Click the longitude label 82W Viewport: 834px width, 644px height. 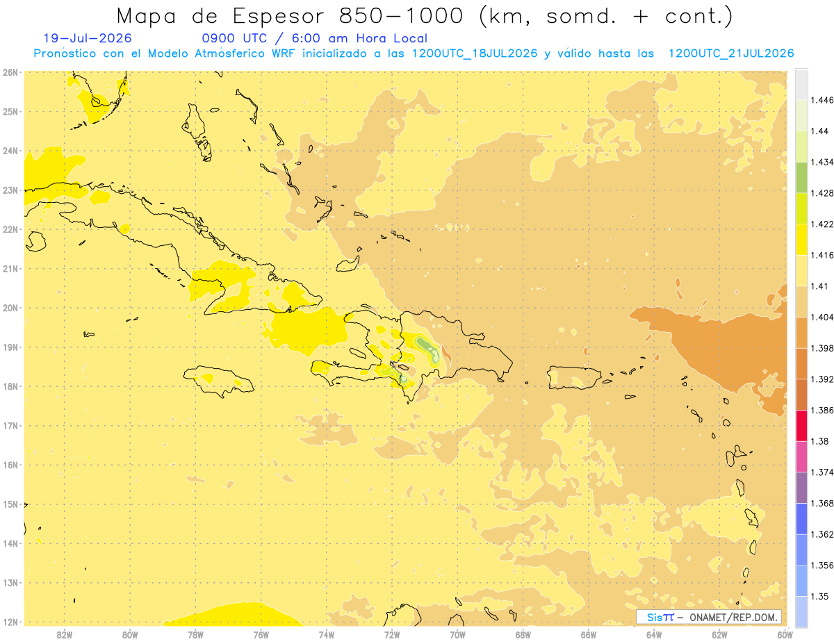click(64, 634)
